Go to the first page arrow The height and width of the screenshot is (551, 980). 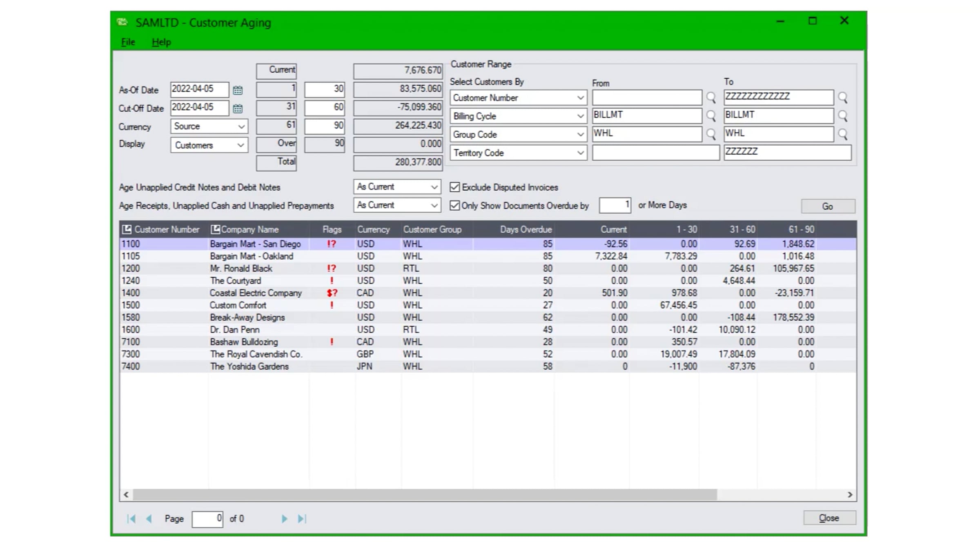[x=131, y=519]
